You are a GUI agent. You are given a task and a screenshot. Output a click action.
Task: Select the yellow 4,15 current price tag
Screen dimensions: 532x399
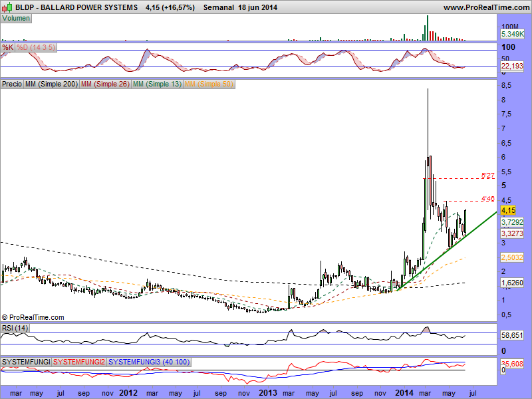[x=508, y=210]
